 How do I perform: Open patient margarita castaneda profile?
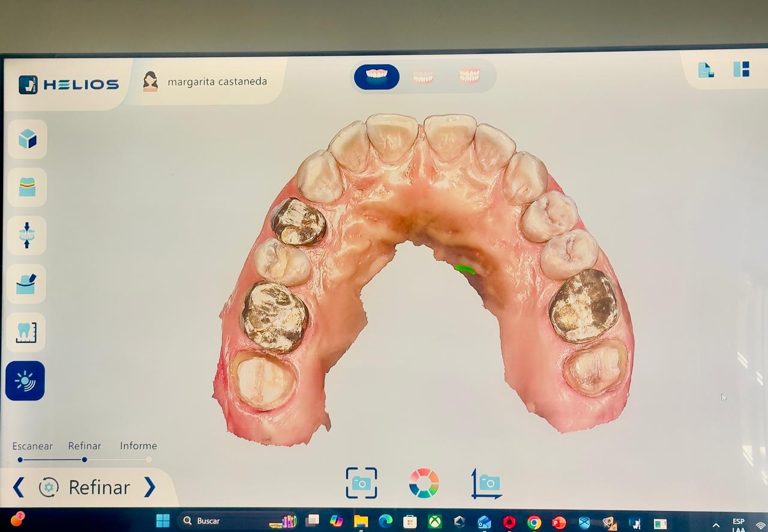217,82
